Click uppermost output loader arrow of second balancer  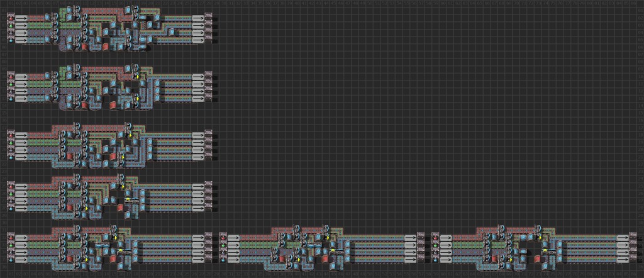click(x=198, y=77)
